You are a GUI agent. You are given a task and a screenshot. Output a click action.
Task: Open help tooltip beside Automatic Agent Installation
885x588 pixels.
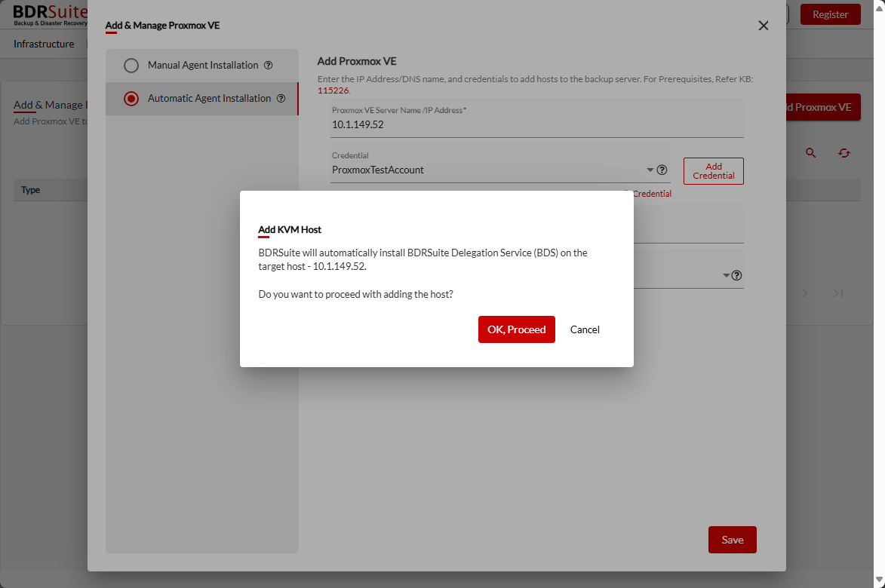281,98
